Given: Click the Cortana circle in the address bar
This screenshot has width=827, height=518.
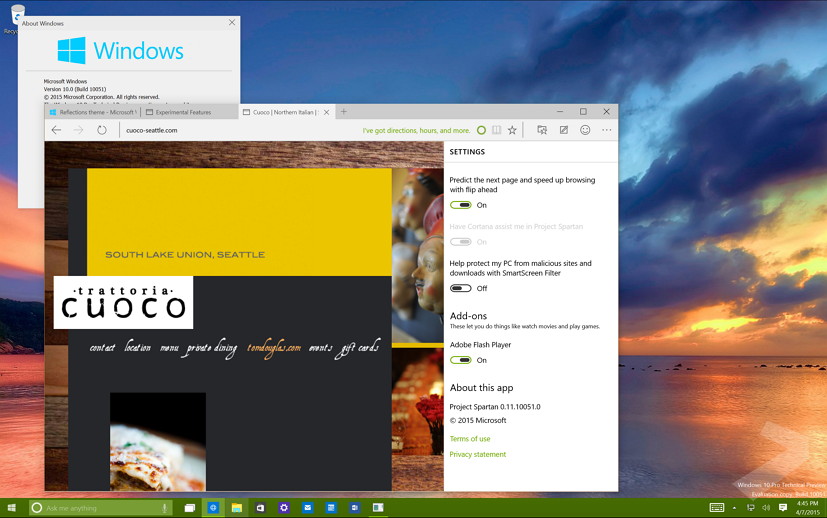Looking at the screenshot, I should pos(481,130).
